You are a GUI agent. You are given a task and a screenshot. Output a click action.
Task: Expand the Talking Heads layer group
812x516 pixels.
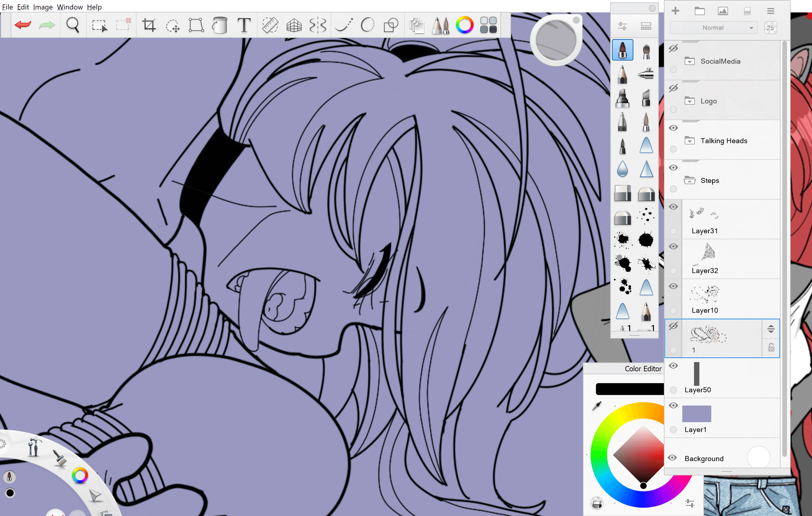[690, 141]
